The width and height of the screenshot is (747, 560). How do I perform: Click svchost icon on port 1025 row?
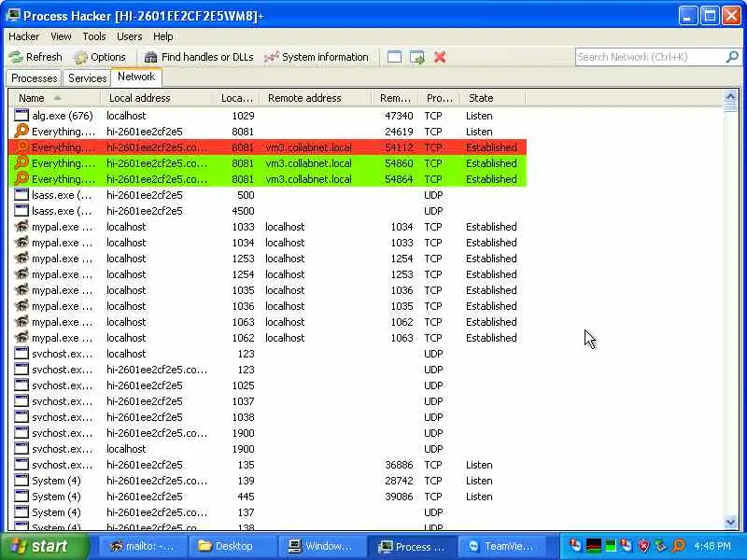click(21, 385)
